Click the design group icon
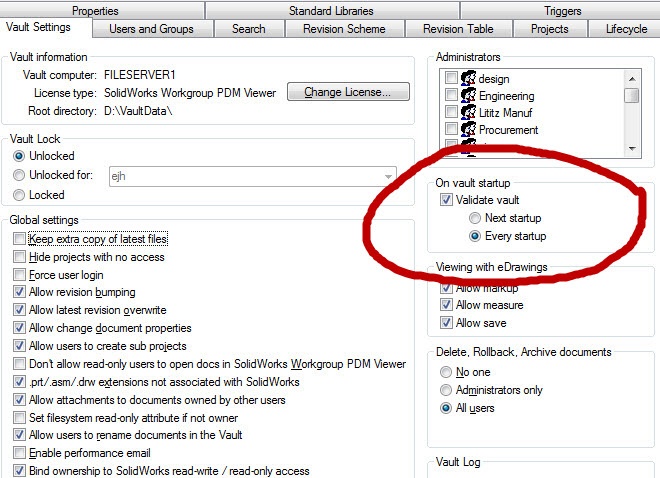This screenshot has height=478, width=660. [x=468, y=78]
